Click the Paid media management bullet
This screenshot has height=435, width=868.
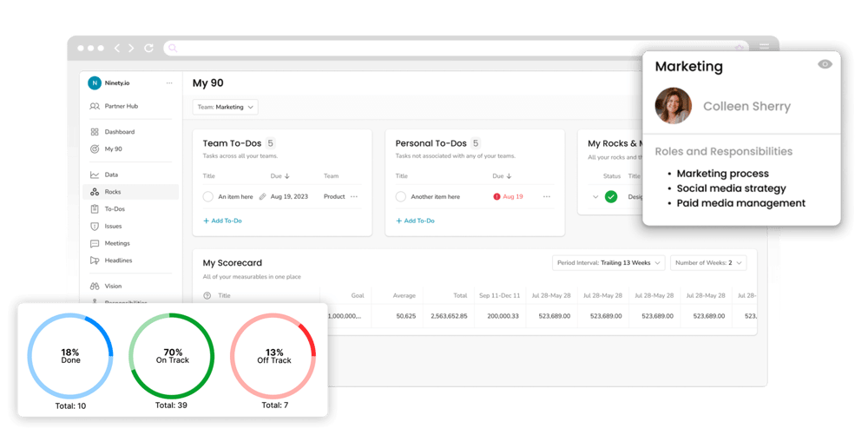(740, 203)
